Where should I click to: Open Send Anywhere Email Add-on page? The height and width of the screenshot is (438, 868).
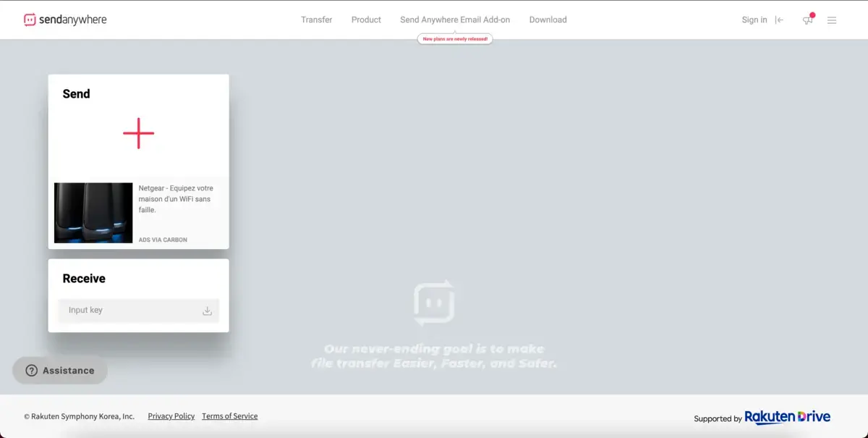tap(455, 20)
